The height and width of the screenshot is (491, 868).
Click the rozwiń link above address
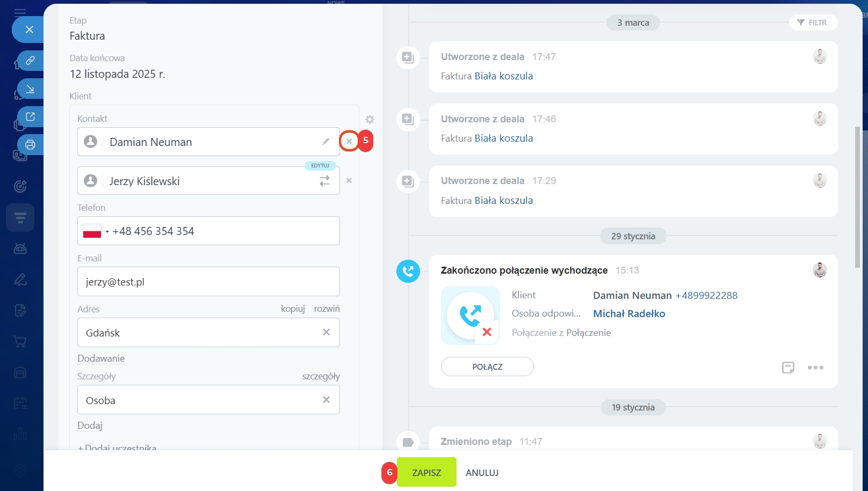coord(327,309)
